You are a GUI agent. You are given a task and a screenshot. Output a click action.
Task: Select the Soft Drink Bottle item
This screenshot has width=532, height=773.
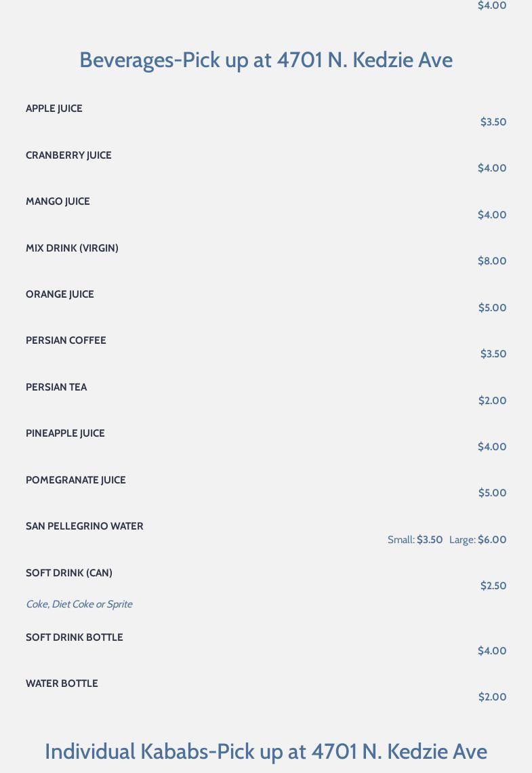tap(75, 637)
